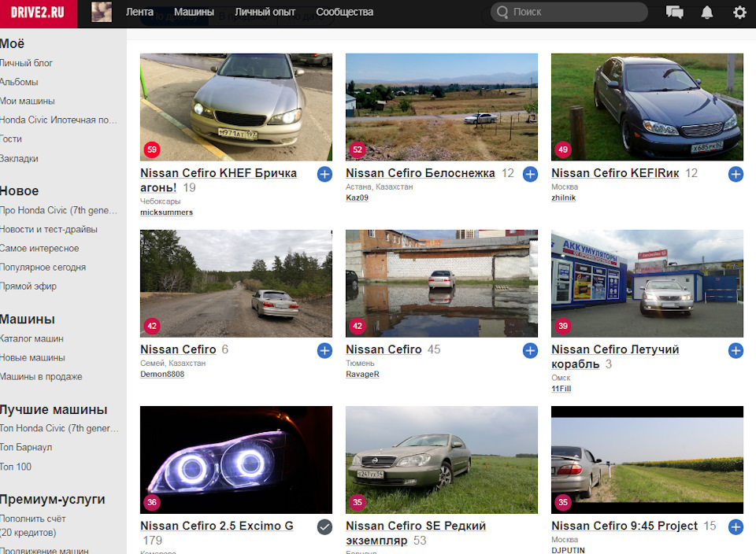Open Прямой эфир
The height and width of the screenshot is (554, 756).
pos(28,286)
